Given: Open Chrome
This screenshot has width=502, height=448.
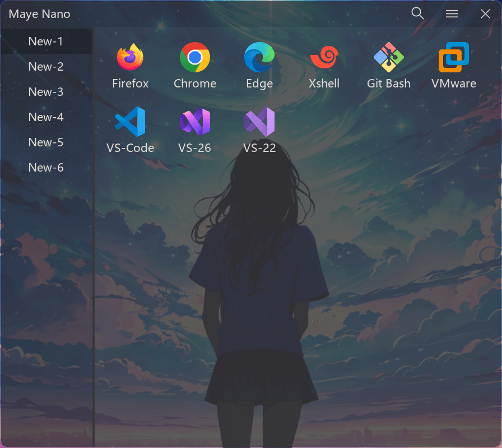Looking at the screenshot, I should 194,57.
